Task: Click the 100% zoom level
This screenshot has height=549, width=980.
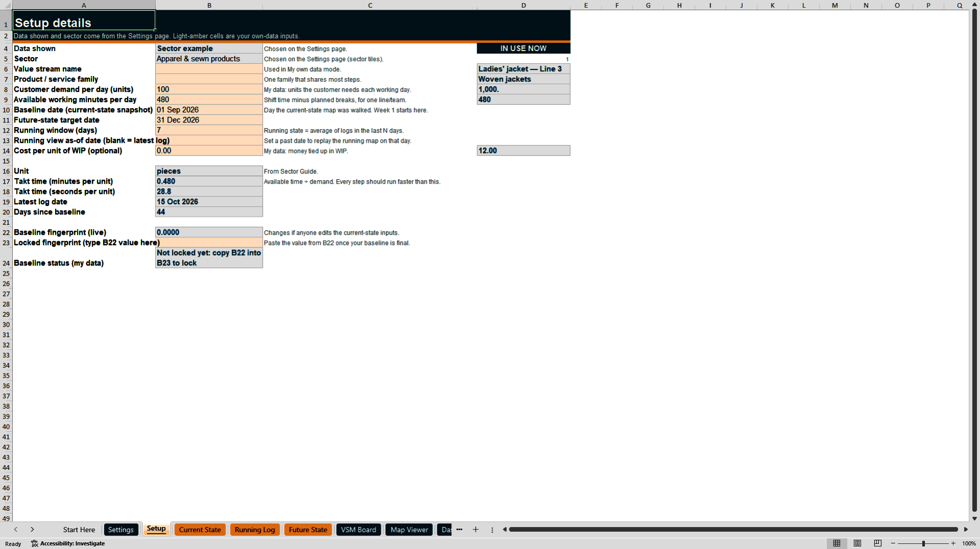Action: click(969, 543)
